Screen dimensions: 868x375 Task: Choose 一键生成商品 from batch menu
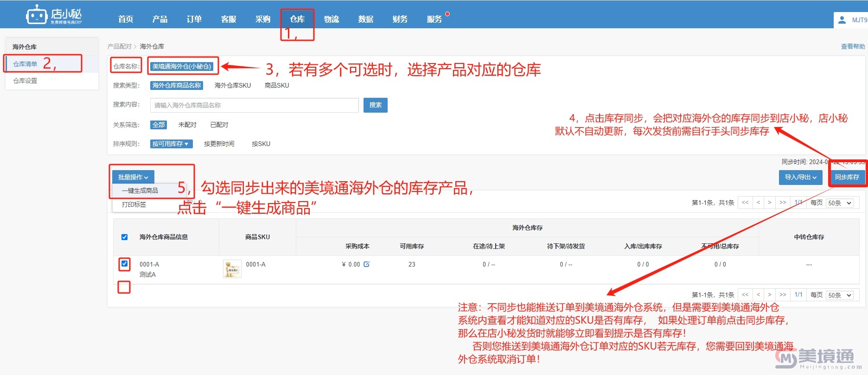tap(140, 191)
